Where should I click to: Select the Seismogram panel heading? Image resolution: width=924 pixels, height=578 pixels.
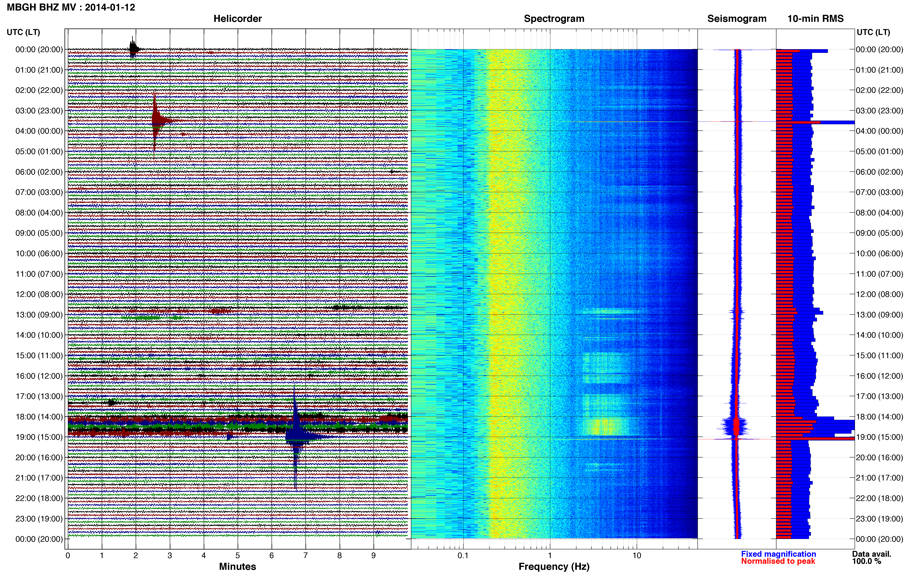737,19
